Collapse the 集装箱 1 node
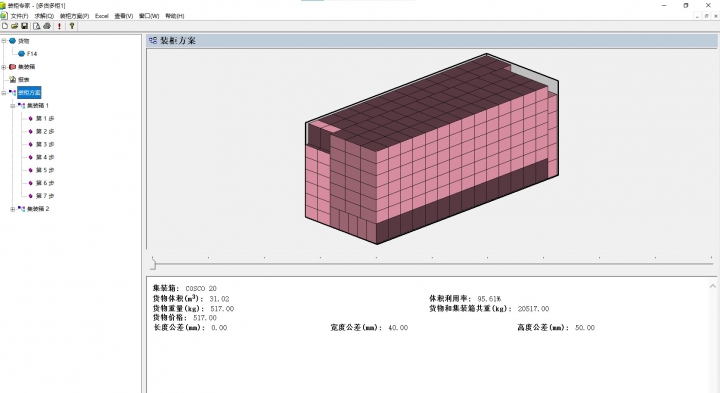 (13, 106)
